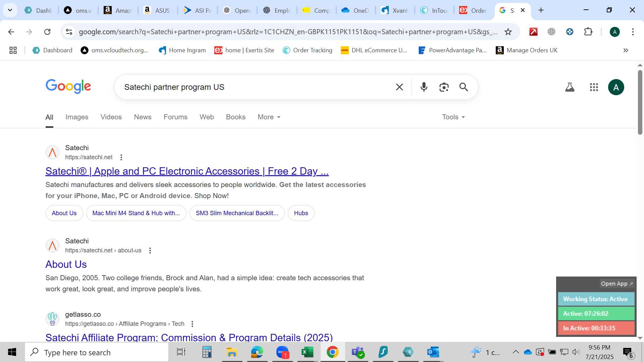Click Mac Mini M4 Stand & Hub chip
The height and width of the screenshot is (362, 644).
pyautogui.click(x=136, y=213)
